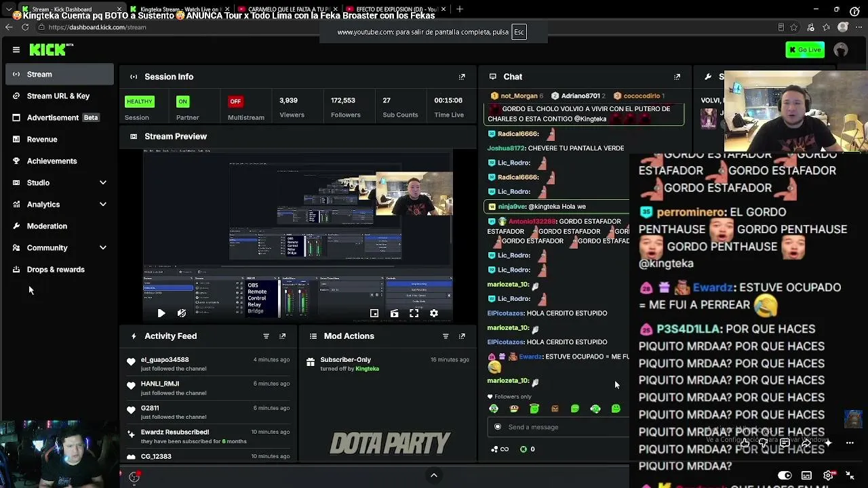
Task: Toggle YouTube autoplay switch
Action: 785,476
